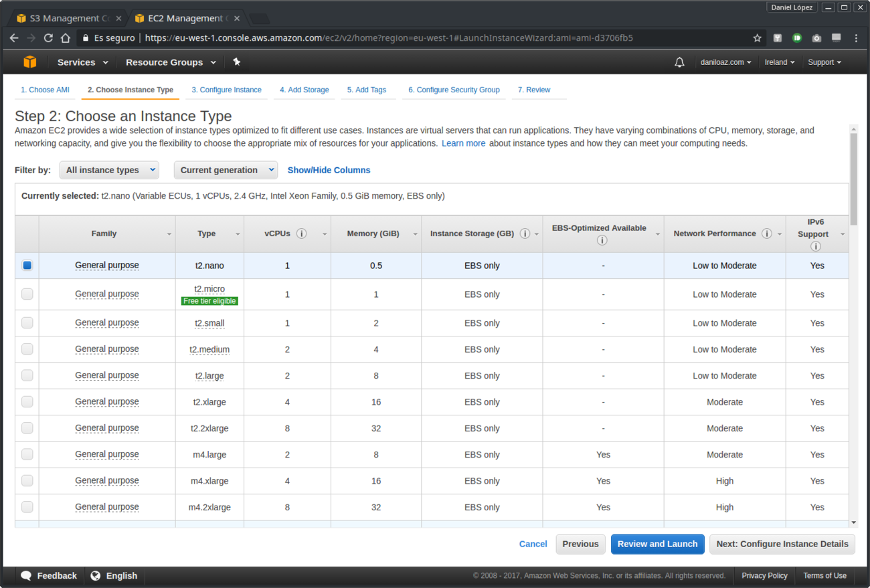This screenshot has height=588, width=870.
Task: Click the pin shortcuts star icon
Action: click(236, 62)
